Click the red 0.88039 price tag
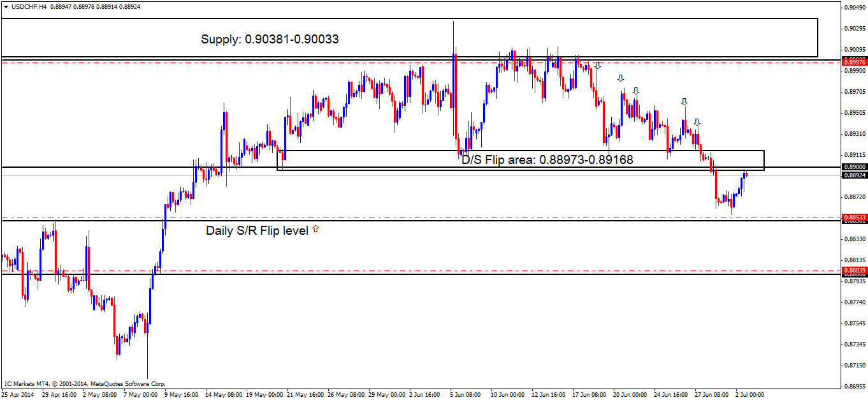The width and height of the screenshot is (868, 400). pos(855,270)
